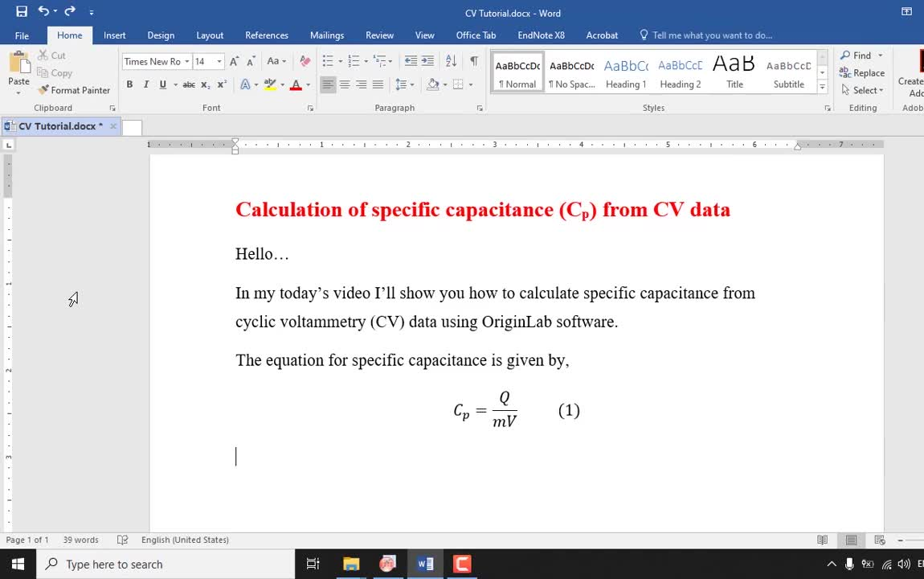Screen dimensions: 924x579
Task: Open the Review tab
Action: pos(379,35)
